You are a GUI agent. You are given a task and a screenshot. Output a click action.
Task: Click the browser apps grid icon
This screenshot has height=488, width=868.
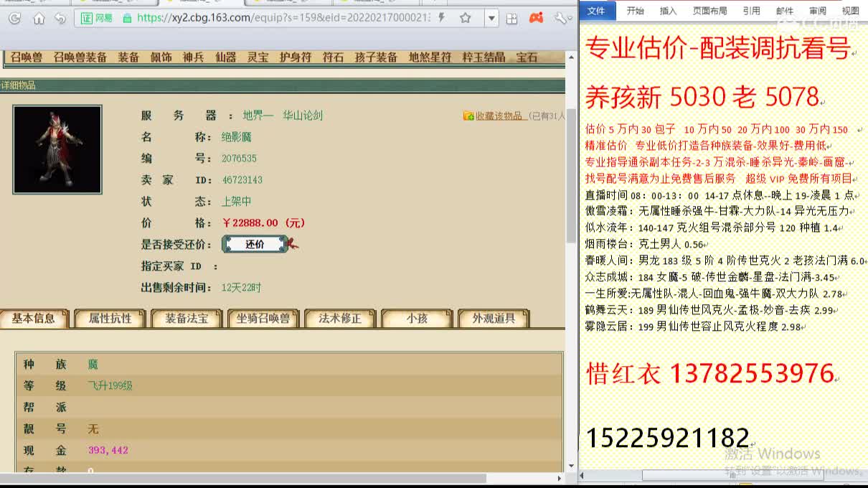[x=511, y=19]
